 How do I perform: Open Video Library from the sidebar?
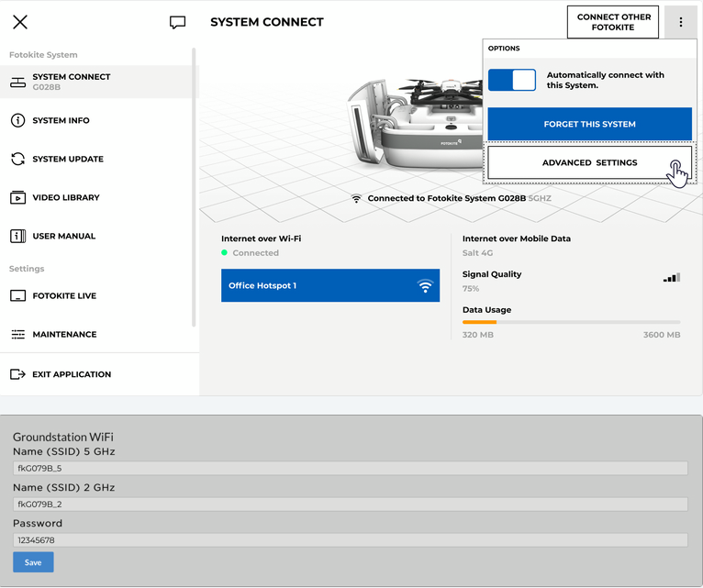tap(65, 198)
